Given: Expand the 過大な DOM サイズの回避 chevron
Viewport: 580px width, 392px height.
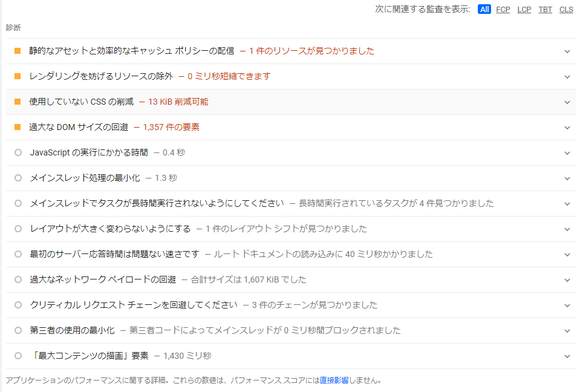Looking at the screenshot, I should tap(567, 128).
